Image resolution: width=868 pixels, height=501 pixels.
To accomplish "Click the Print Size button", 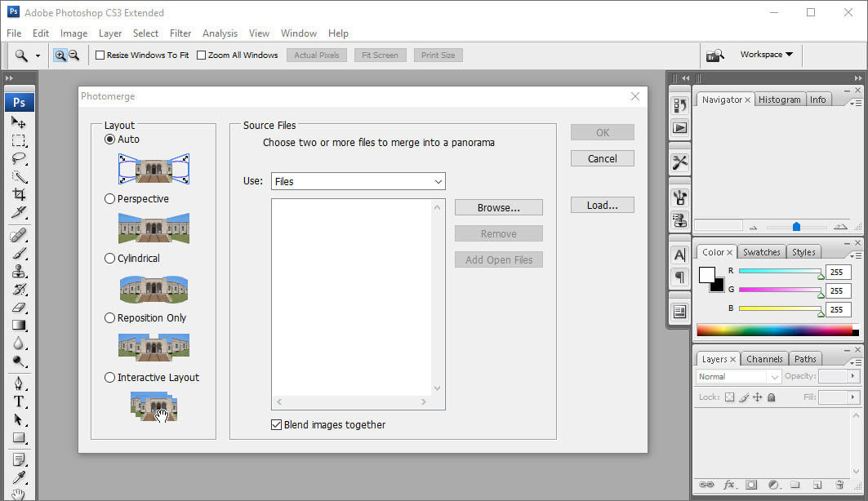I will pos(438,55).
